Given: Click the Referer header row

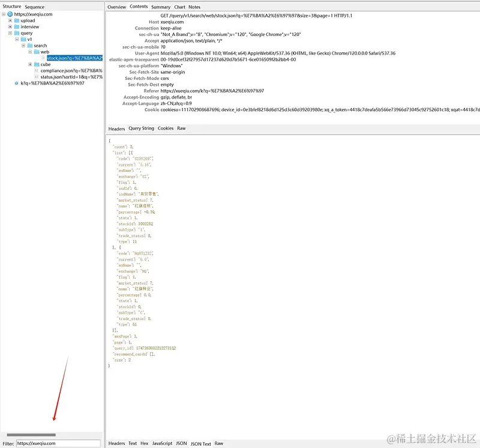Looking at the screenshot, I should (204, 91).
